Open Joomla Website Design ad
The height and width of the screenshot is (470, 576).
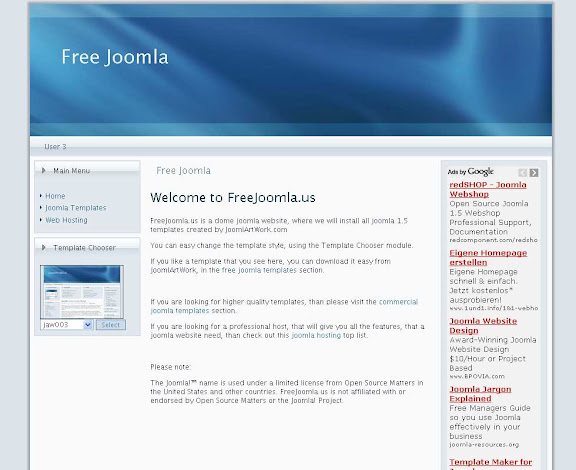[483, 326]
